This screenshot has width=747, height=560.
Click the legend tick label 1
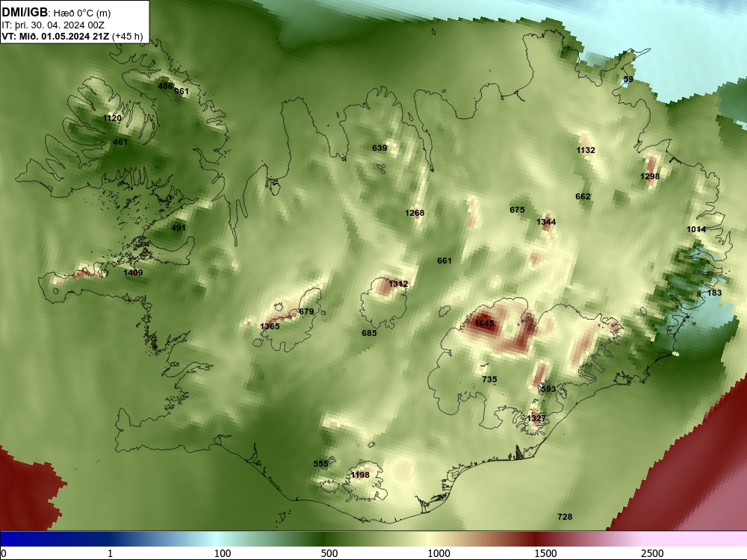click(x=110, y=553)
